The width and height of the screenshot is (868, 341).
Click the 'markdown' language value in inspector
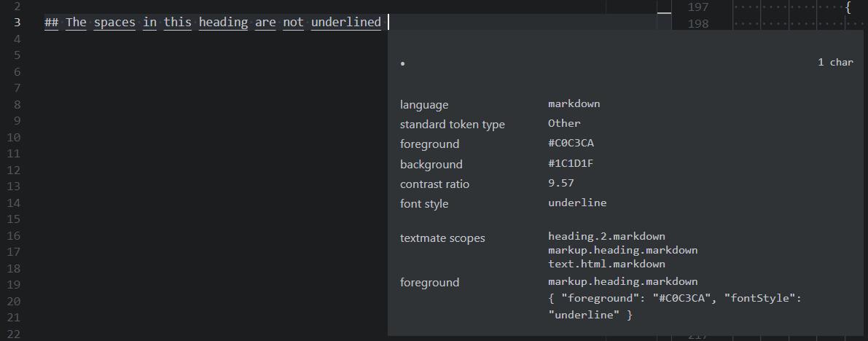pyautogui.click(x=574, y=103)
